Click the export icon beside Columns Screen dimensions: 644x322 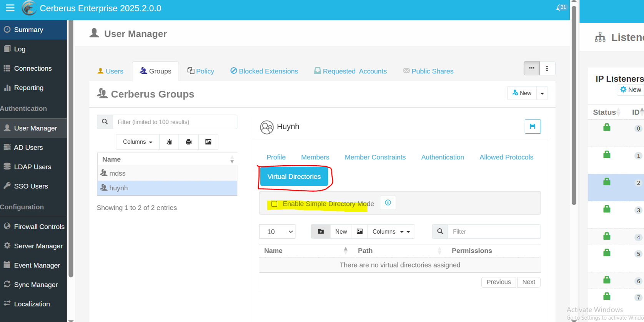(x=169, y=142)
